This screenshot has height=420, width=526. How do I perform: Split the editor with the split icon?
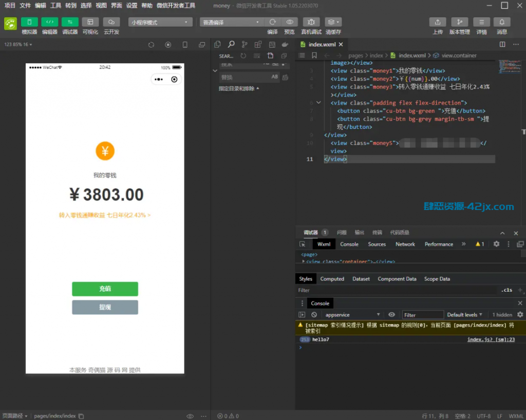(x=502, y=45)
